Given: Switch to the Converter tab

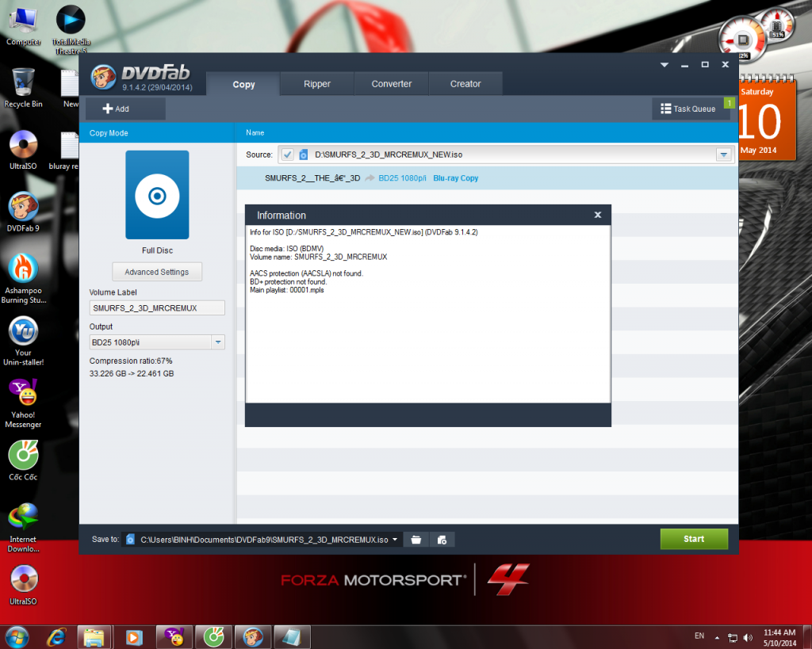Looking at the screenshot, I should tap(392, 84).
